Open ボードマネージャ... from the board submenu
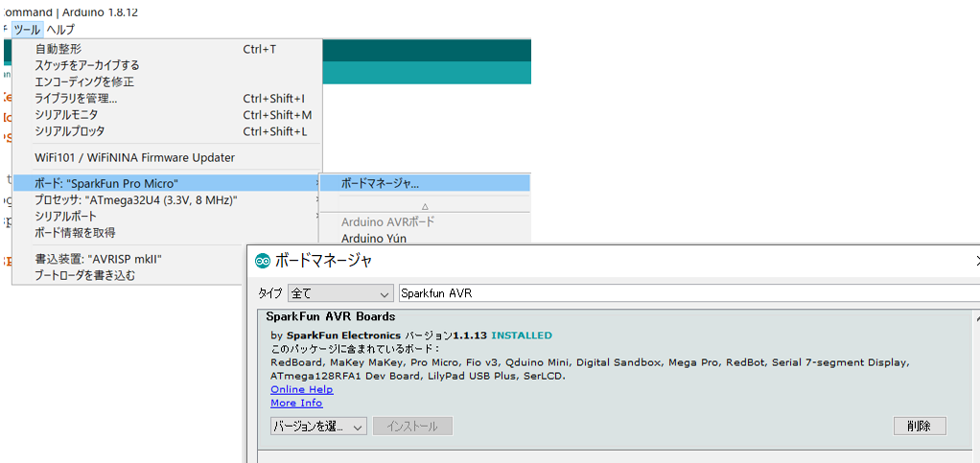The height and width of the screenshot is (463, 980). (425, 184)
